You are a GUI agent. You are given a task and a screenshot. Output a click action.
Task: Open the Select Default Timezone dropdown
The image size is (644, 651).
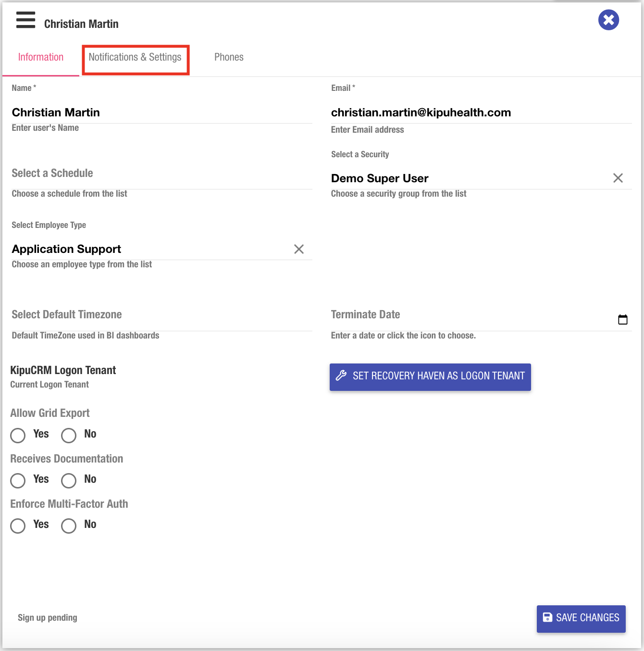pyautogui.click(x=161, y=315)
